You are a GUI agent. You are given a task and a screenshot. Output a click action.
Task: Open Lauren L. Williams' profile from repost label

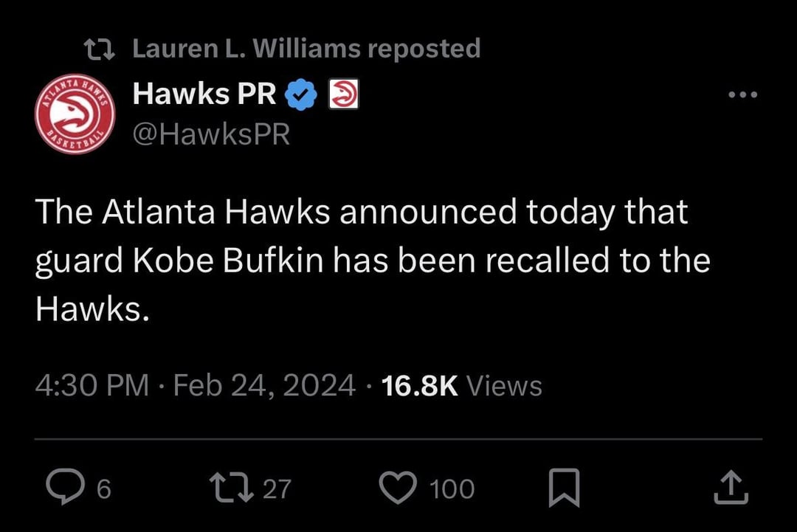click(246, 49)
